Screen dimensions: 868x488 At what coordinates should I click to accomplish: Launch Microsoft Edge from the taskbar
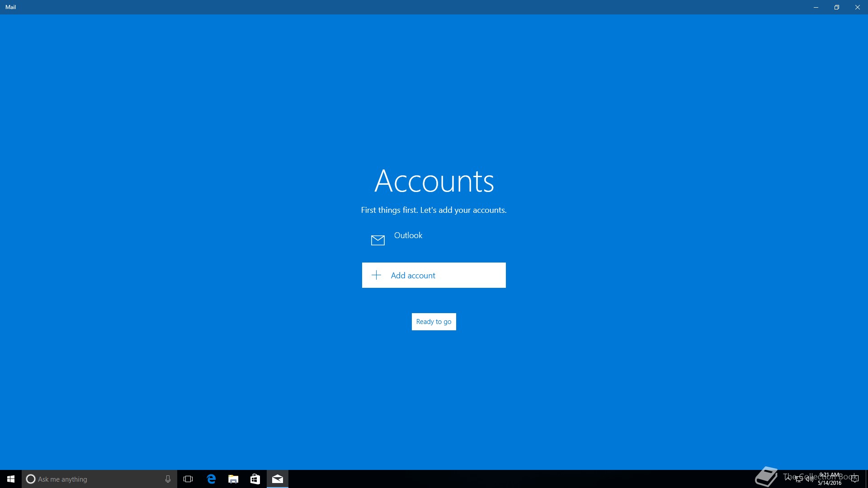click(x=211, y=479)
